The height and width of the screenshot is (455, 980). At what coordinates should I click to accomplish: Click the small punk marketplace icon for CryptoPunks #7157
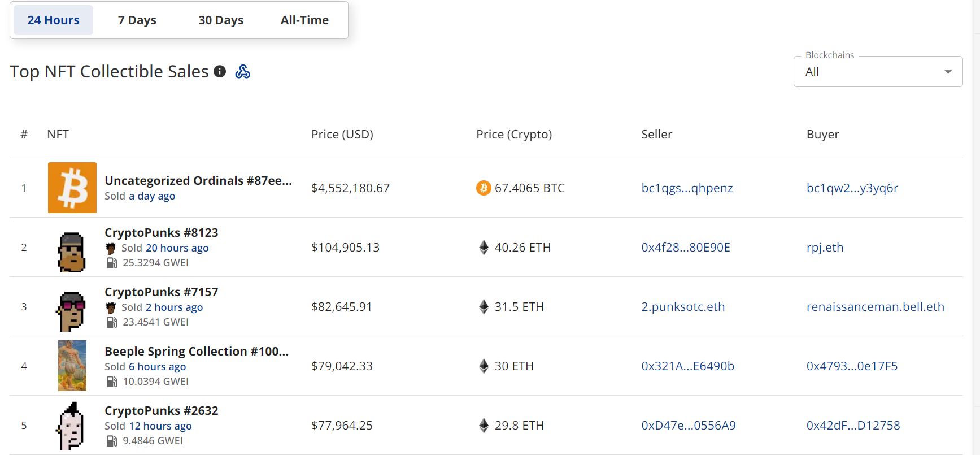click(x=111, y=307)
